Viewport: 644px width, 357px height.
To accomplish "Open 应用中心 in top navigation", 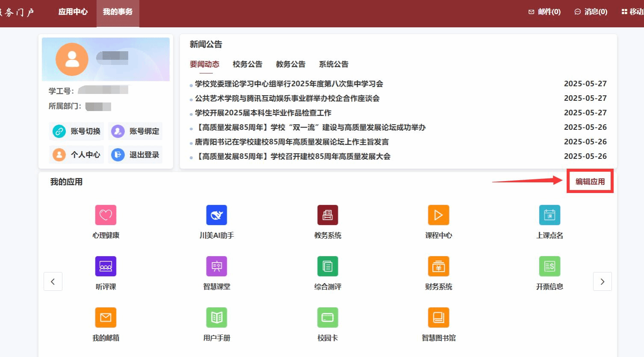I will (73, 12).
